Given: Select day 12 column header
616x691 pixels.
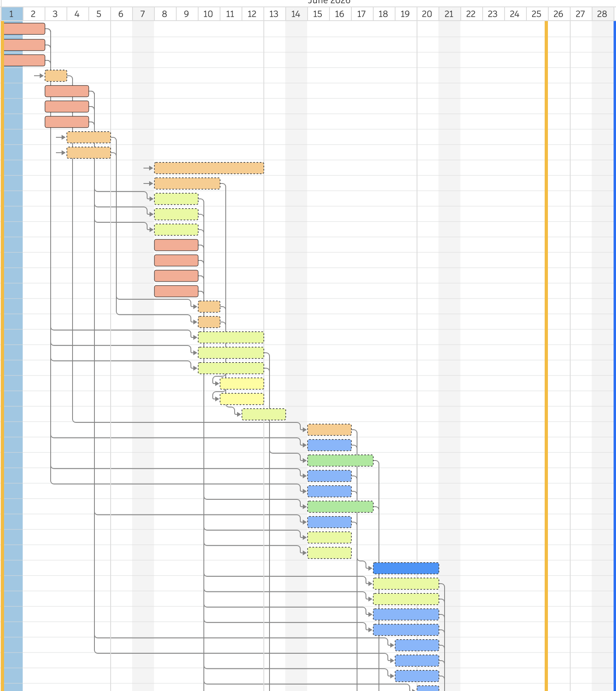Looking at the screenshot, I should [x=252, y=14].
